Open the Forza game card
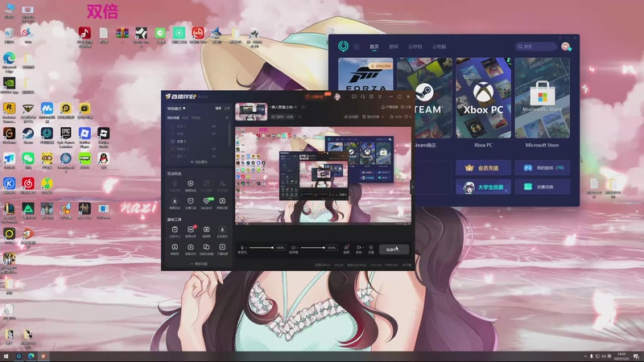Image resolution: width=644 pixels, height=362 pixels. pyautogui.click(x=365, y=74)
